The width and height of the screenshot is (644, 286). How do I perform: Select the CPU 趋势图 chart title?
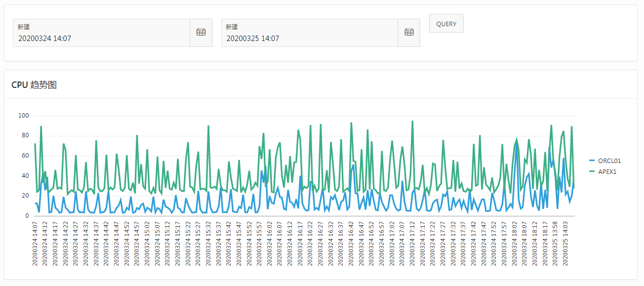(34, 85)
